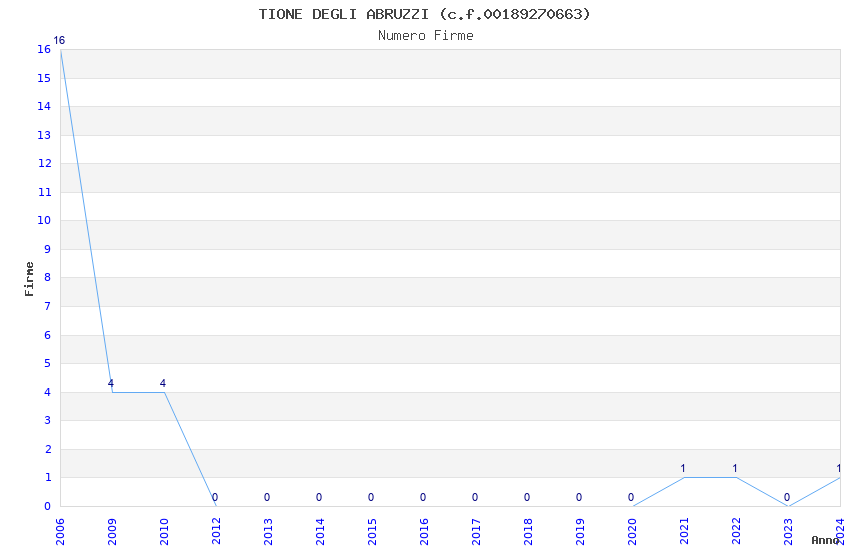
Task: Click the data label 0 above 2016
Action: pos(423,497)
